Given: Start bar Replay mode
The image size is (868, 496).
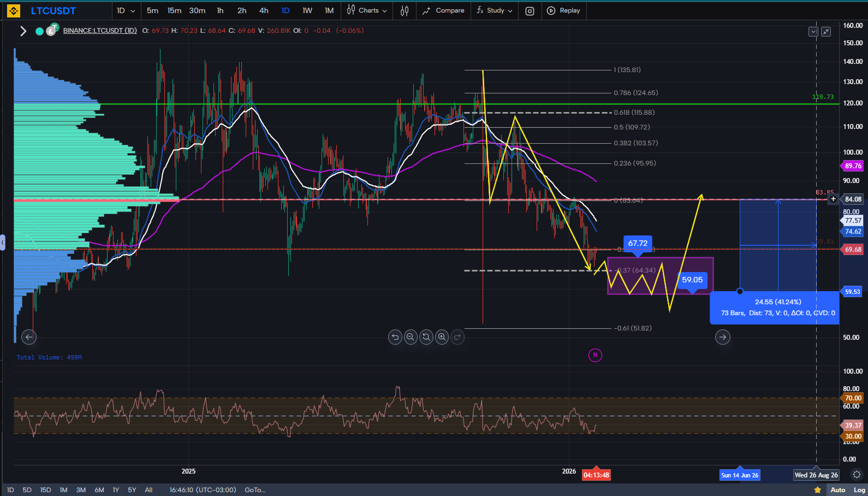Looking at the screenshot, I should click(564, 10).
